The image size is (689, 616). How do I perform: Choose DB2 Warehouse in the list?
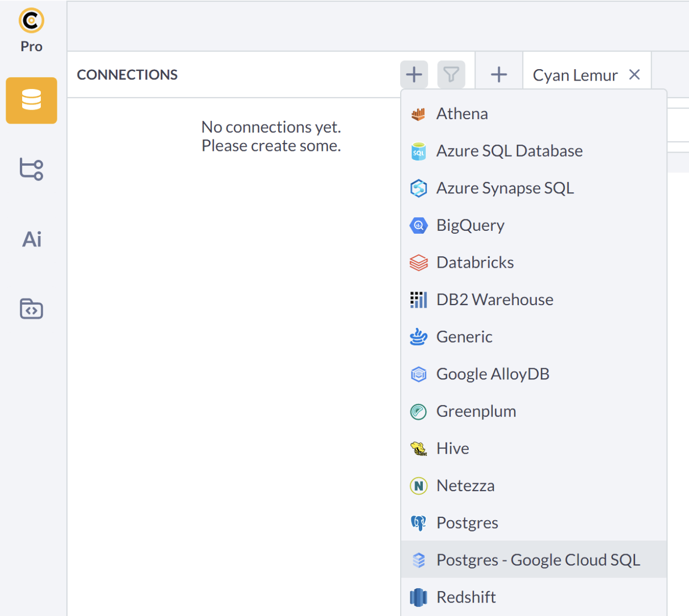pyautogui.click(x=494, y=299)
